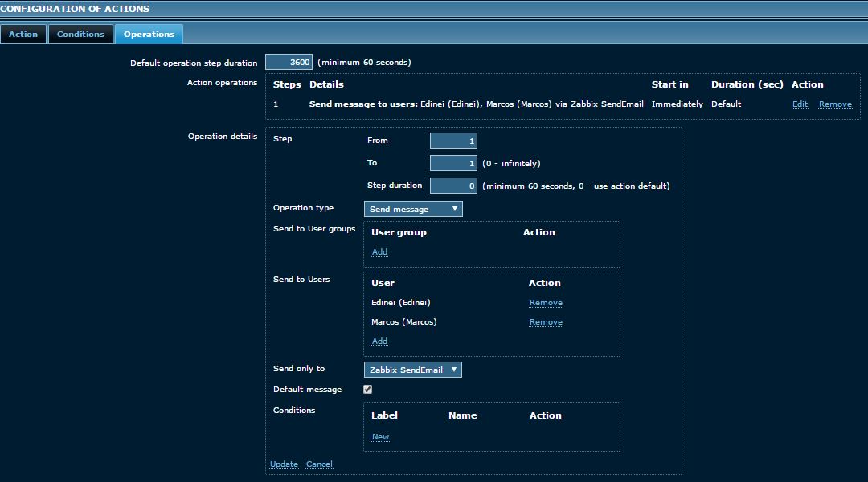This screenshot has height=482, width=868.
Task: Click the Step From input field
Action: pyautogui.click(x=453, y=141)
